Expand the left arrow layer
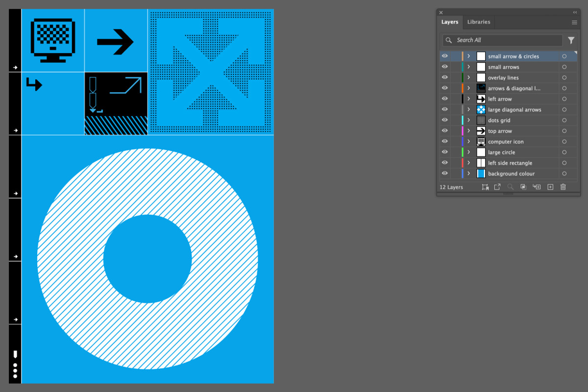The height and width of the screenshot is (392, 588). 468,99
